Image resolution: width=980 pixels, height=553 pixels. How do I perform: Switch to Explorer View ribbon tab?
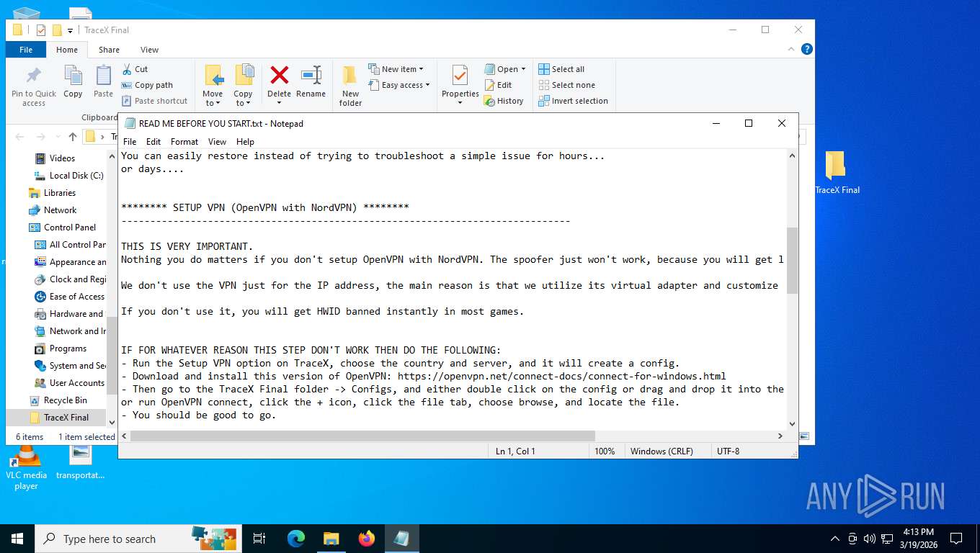point(149,50)
